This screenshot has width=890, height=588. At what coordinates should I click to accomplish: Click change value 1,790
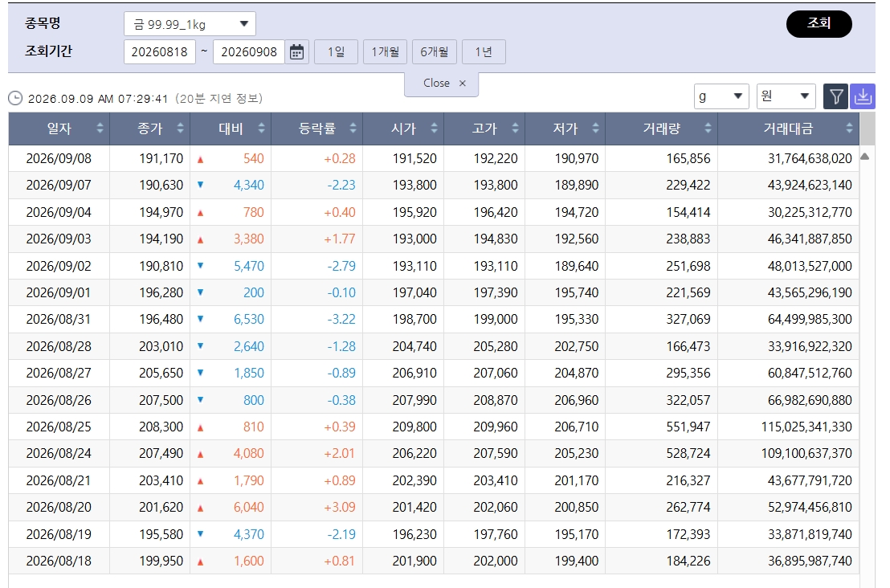[249, 480]
